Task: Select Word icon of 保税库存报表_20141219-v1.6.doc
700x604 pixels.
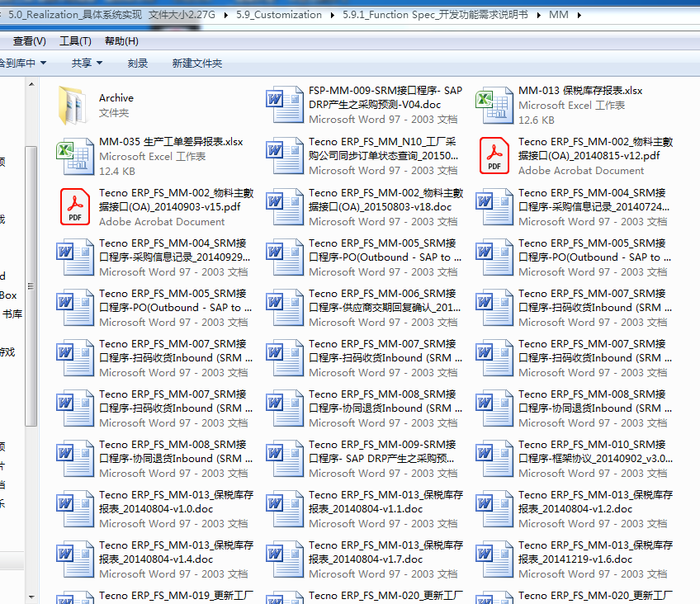Action: (x=494, y=559)
